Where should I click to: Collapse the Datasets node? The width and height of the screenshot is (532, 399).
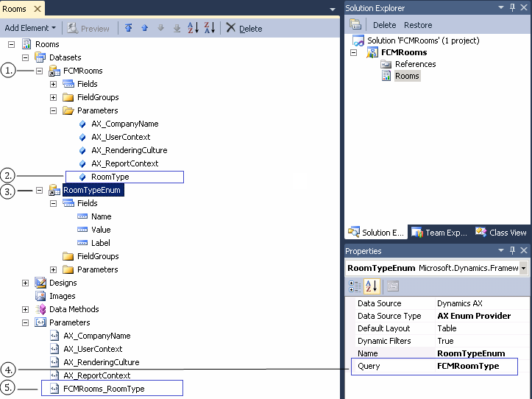click(26, 57)
